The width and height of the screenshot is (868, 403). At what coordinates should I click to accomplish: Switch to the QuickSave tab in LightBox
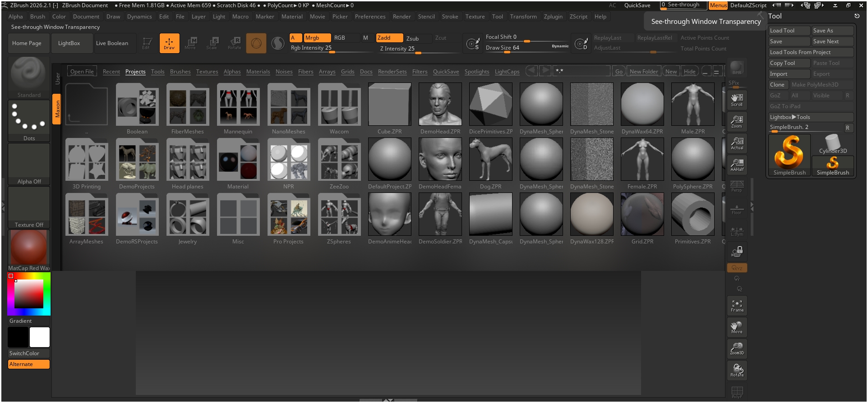point(446,72)
